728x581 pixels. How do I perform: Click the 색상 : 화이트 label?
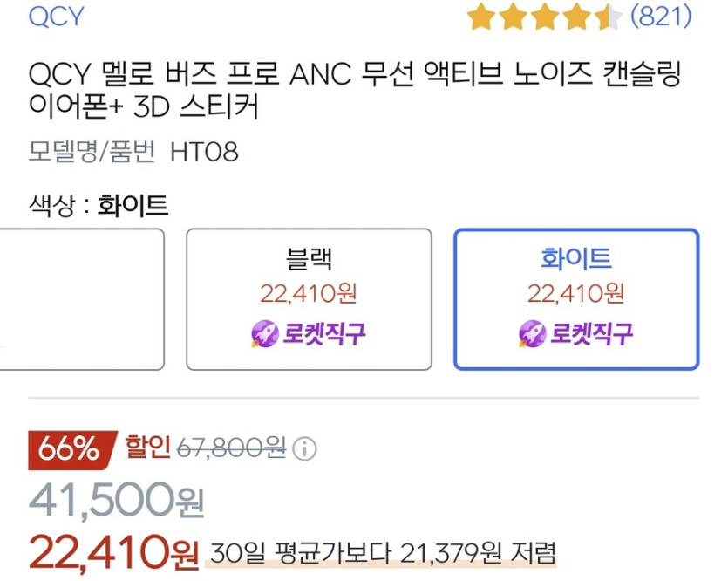tap(99, 206)
